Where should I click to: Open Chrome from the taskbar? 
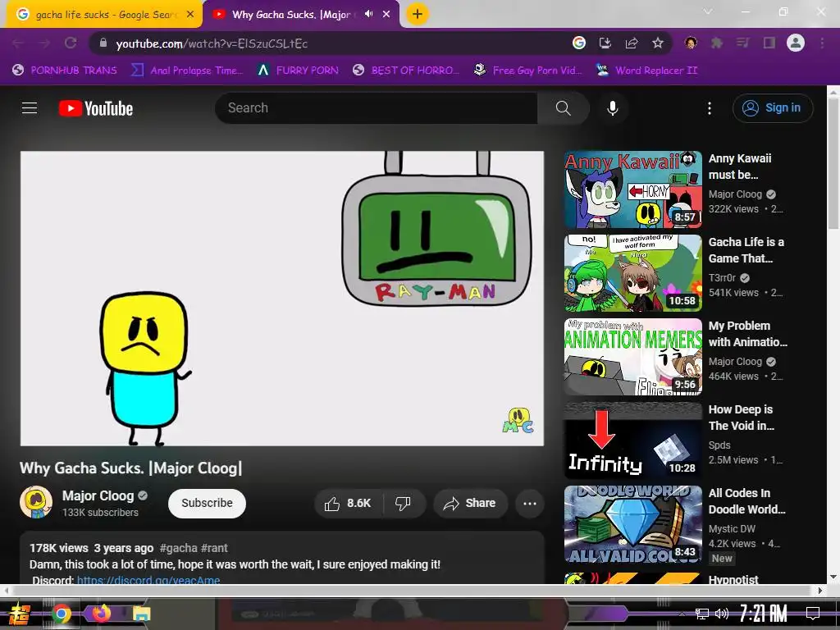[x=61, y=614]
